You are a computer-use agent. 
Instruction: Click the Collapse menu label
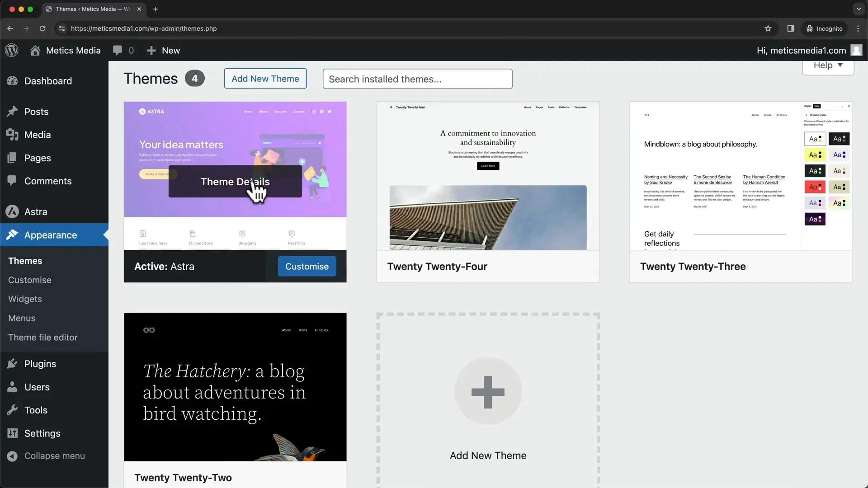[x=55, y=456]
